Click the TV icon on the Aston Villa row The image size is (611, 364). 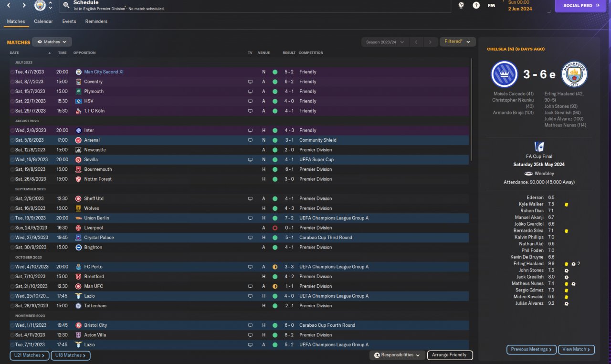(x=250, y=335)
